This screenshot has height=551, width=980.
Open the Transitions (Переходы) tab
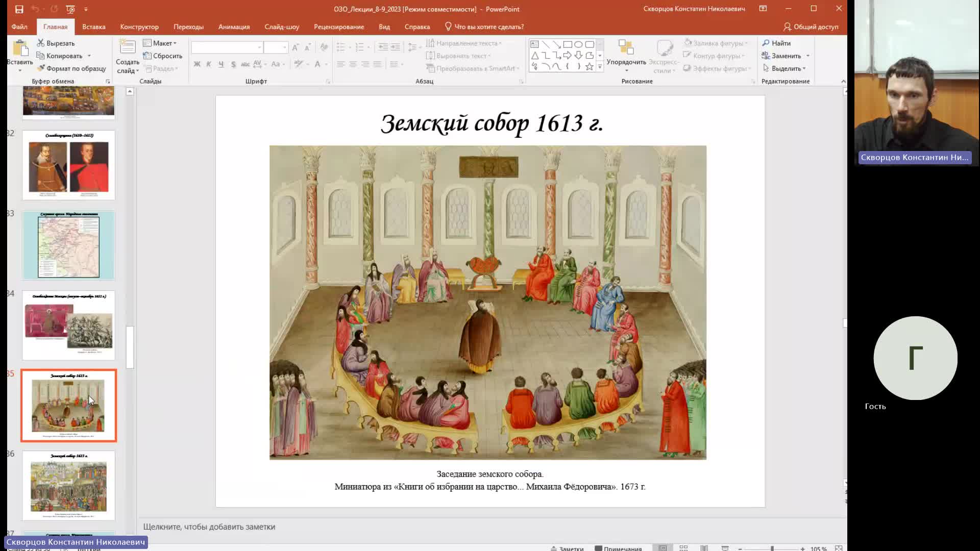click(188, 27)
